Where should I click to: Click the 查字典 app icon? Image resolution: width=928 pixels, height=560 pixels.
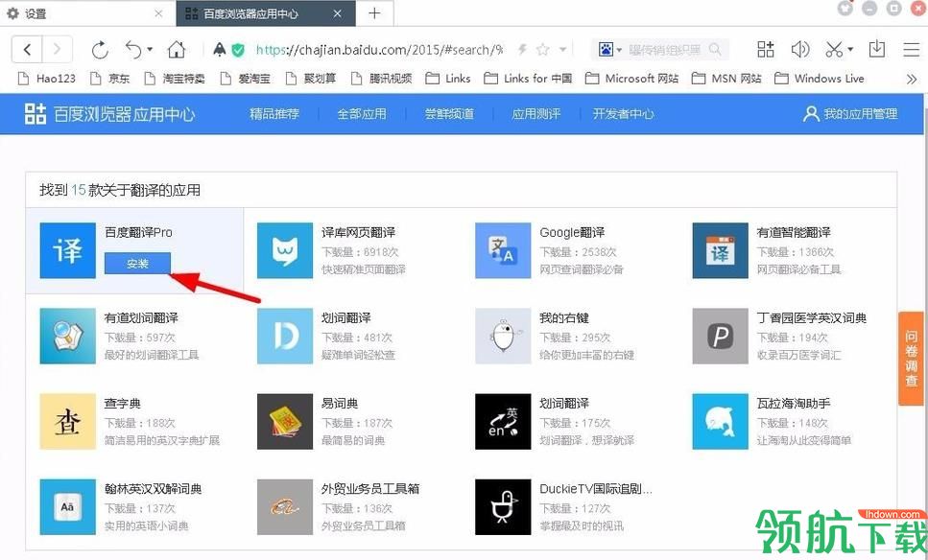67,422
